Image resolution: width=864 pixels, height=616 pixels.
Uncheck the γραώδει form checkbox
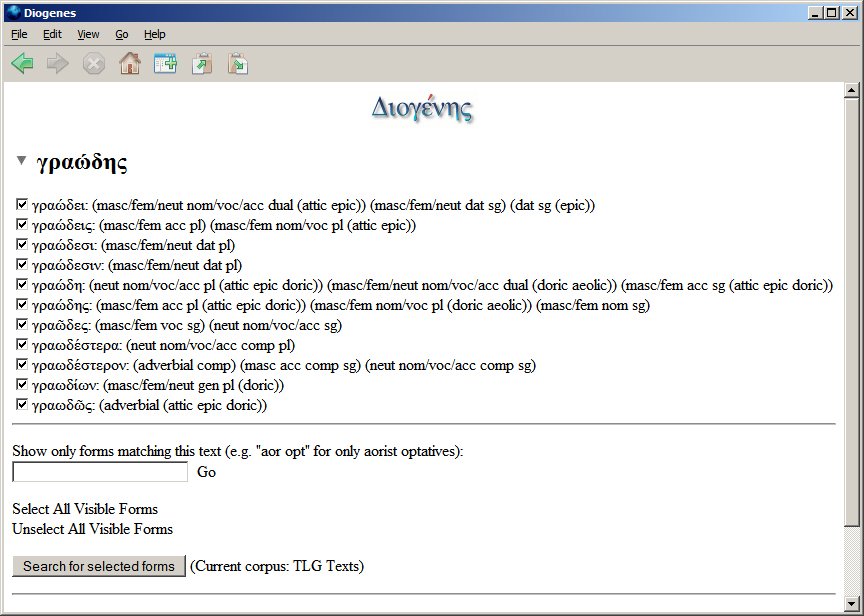tap(22, 205)
